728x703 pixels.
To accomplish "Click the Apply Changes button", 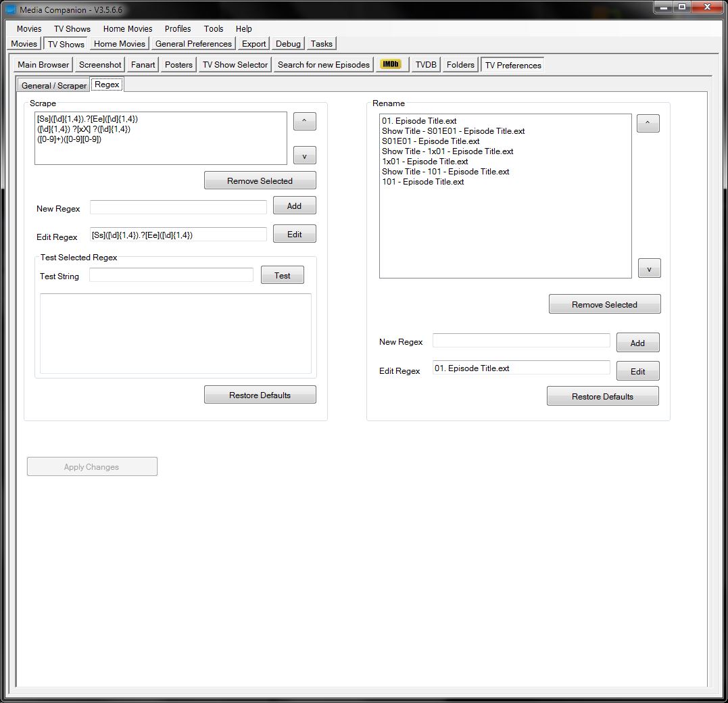I will 92,466.
